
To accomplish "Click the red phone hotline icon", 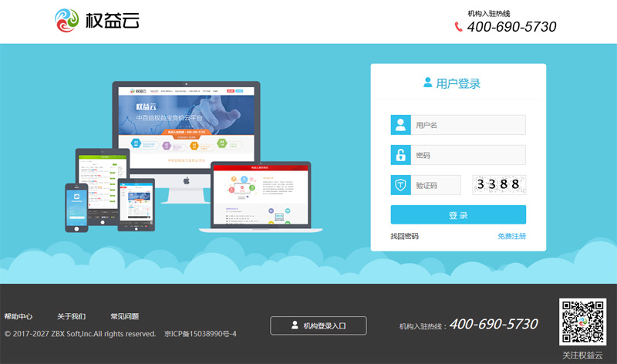I will pyautogui.click(x=458, y=27).
